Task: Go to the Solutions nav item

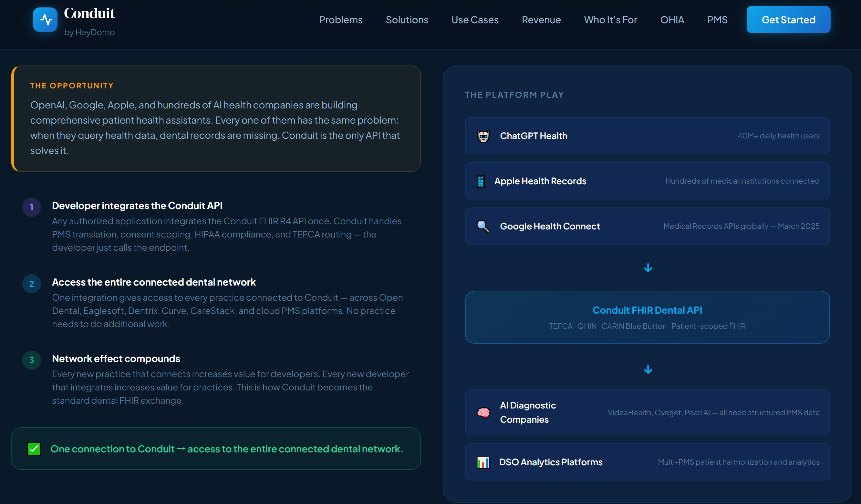Action: 407,20
